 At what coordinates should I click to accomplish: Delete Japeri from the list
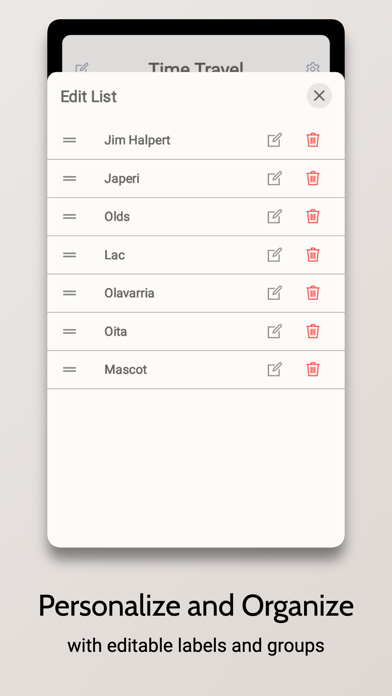coord(313,178)
